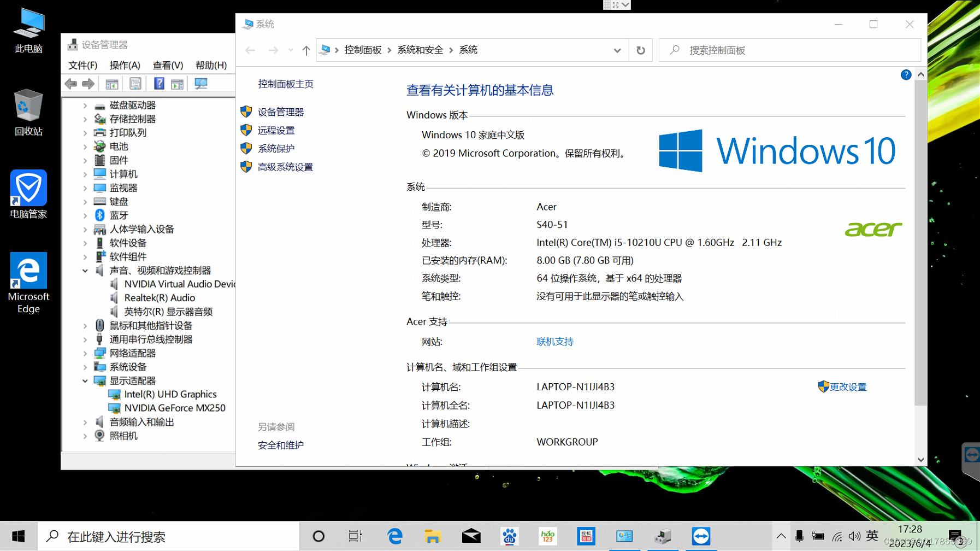980x551 pixels.
Task: Launch Edge from the taskbar
Action: pyautogui.click(x=395, y=536)
